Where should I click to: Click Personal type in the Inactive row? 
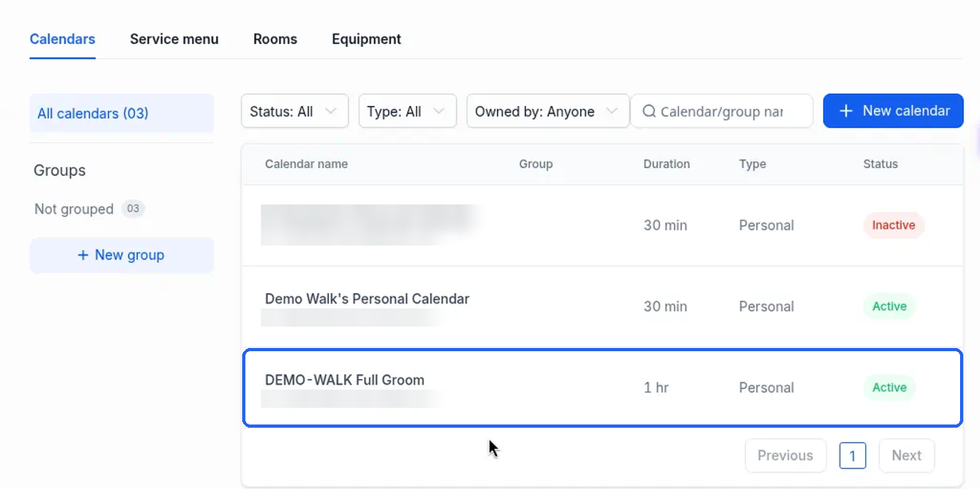[766, 225]
